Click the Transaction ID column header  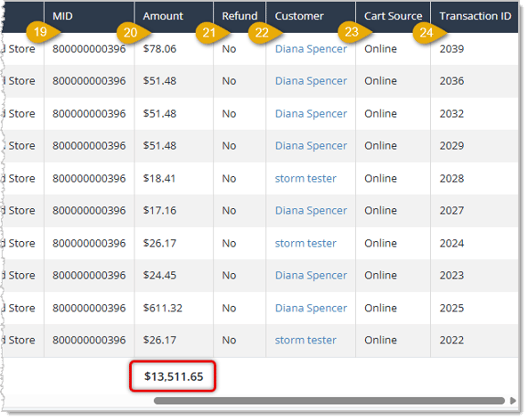[475, 16]
